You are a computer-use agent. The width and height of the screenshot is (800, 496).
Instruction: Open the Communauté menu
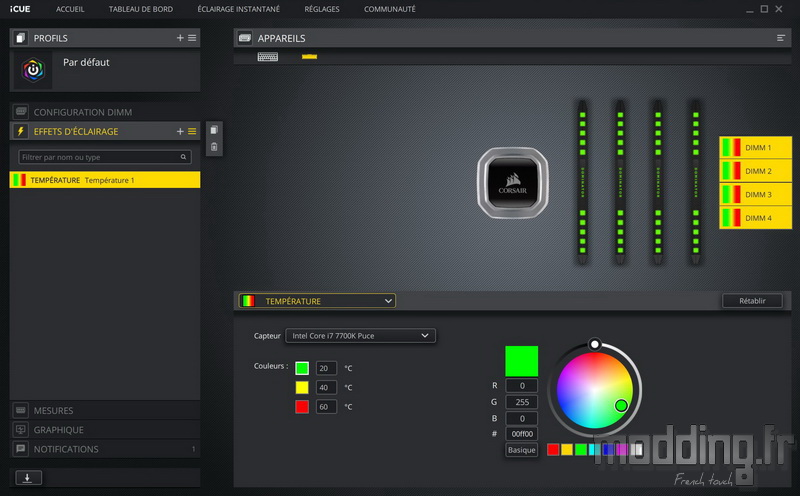pos(389,9)
